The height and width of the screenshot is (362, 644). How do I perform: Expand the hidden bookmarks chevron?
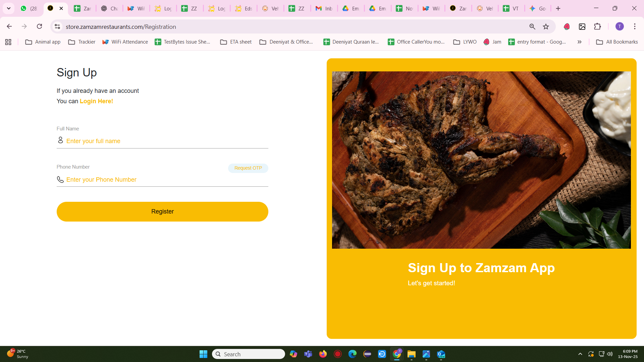tap(579, 42)
